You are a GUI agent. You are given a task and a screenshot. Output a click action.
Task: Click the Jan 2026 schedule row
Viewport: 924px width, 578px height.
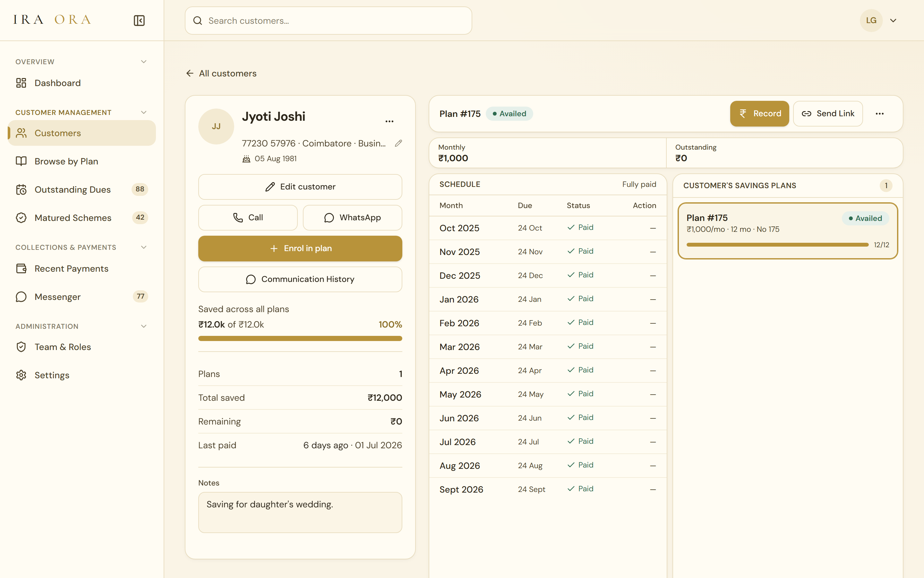[x=548, y=299]
